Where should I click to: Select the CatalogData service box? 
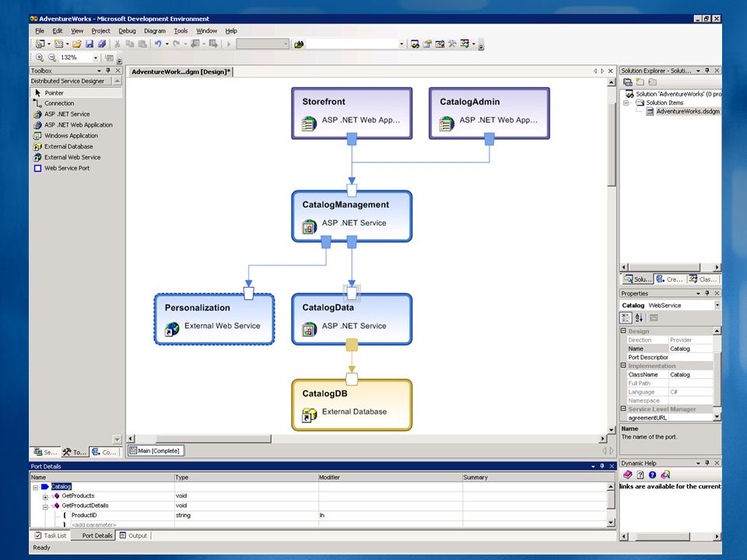(352, 319)
